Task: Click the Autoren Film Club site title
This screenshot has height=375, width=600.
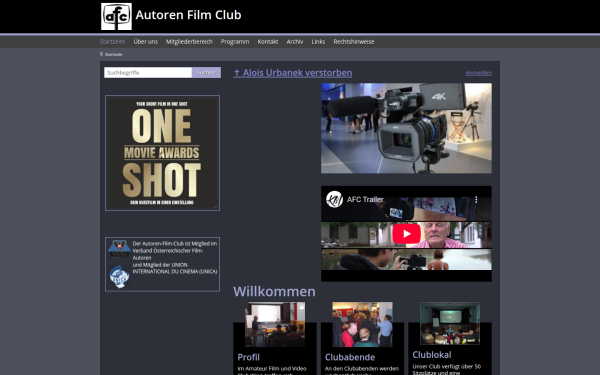Action: pos(188,15)
